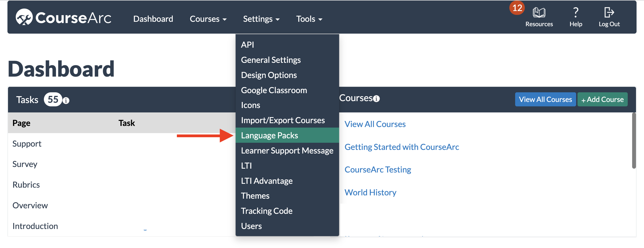Click the courses list scrollbar
This screenshot has height=248, width=644.
coord(634,141)
